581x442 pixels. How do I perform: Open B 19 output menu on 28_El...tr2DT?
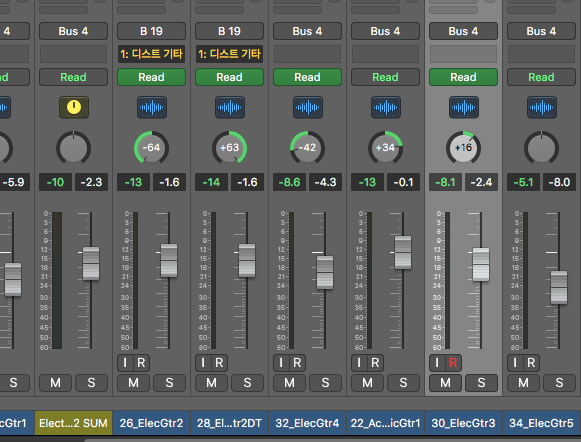pyautogui.click(x=229, y=31)
